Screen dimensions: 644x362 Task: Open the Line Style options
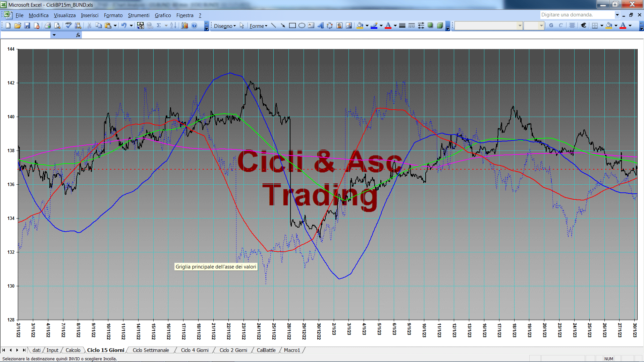(402, 25)
